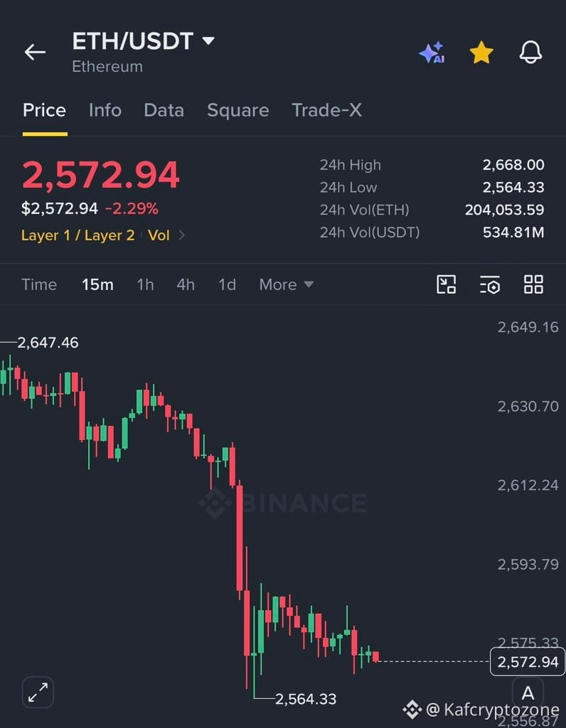Select the 4h chart interval
The height and width of the screenshot is (728, 566).
coord(186,284)
